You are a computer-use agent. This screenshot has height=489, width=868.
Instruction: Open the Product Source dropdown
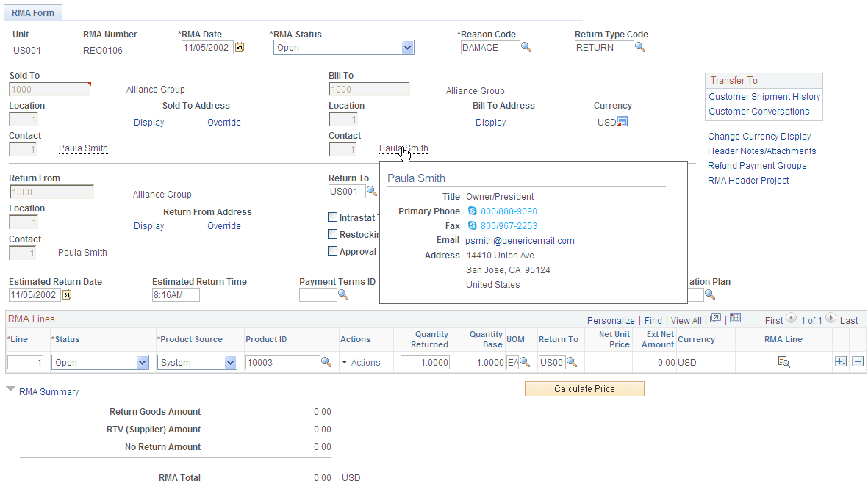point(229,361)
